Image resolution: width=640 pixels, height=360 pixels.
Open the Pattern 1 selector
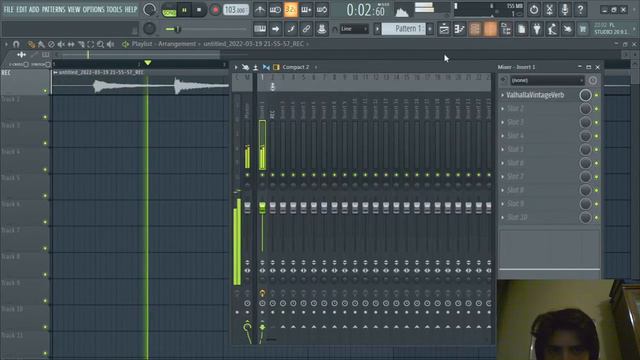(x=403, y=29)
